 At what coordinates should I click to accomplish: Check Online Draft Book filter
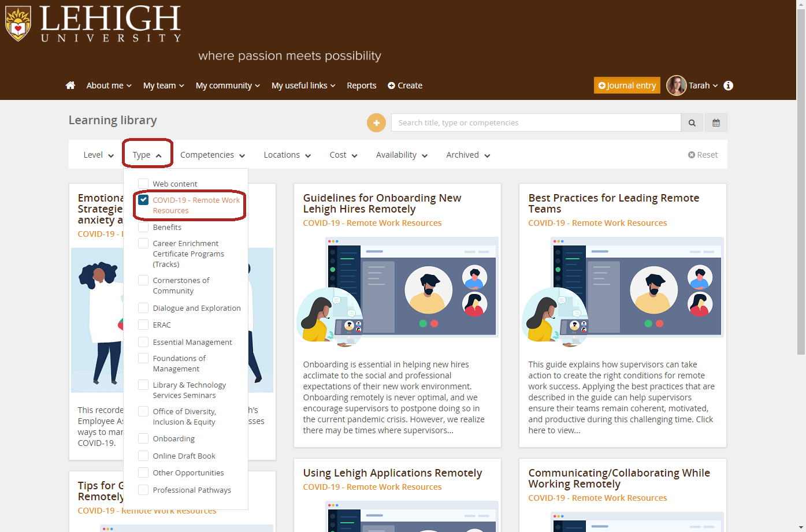[x=143, y=456]
